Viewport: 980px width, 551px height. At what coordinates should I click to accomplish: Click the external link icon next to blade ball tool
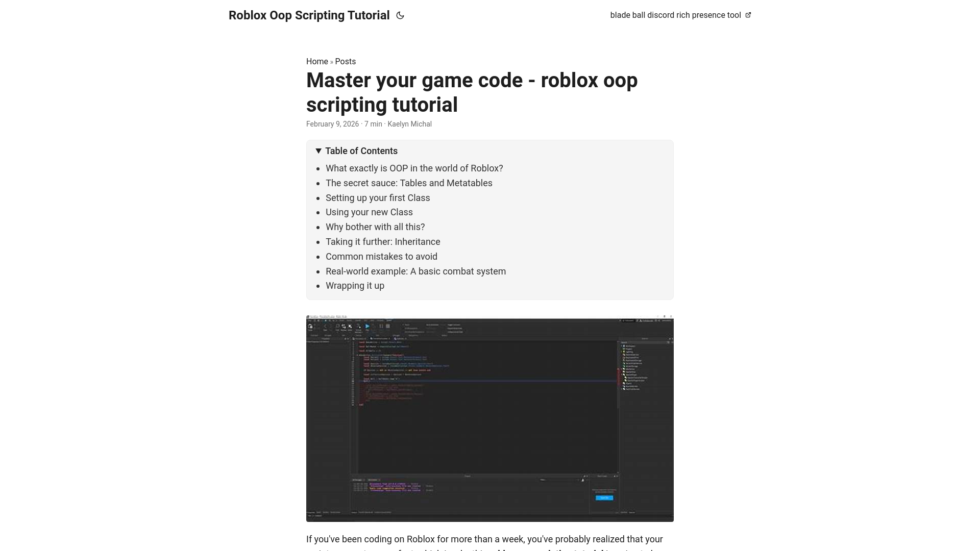click(748, 15)
